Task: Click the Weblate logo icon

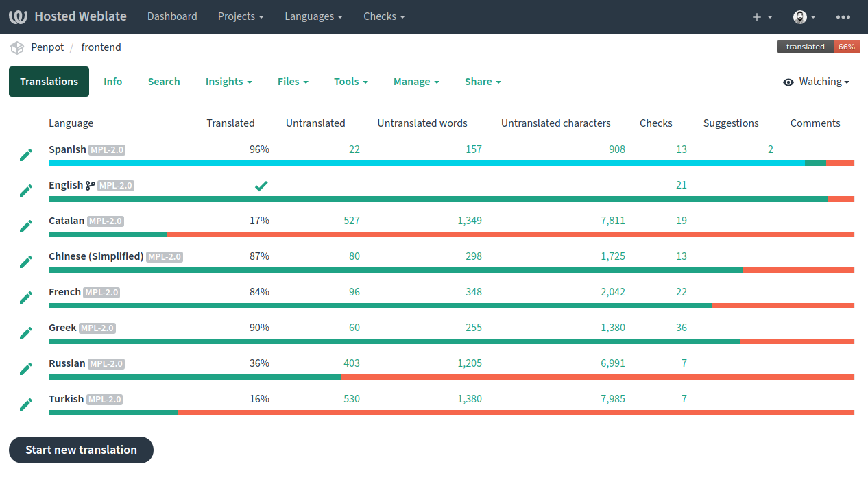Action: [x=18, y=16]
